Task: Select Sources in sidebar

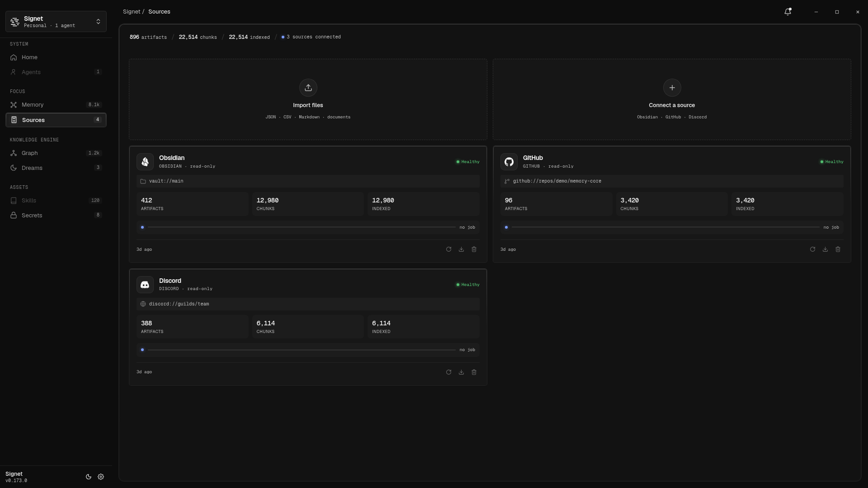Action: 56,120
